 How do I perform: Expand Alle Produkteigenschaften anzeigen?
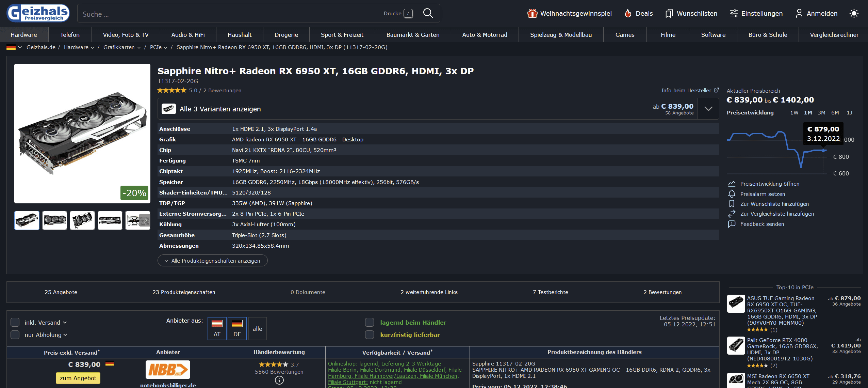point(212,261)
